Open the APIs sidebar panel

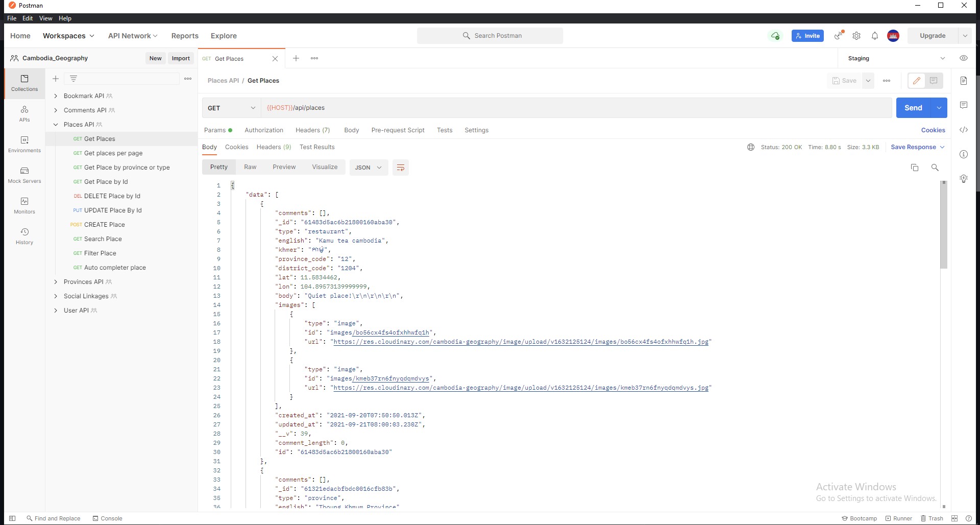[24, 113]
